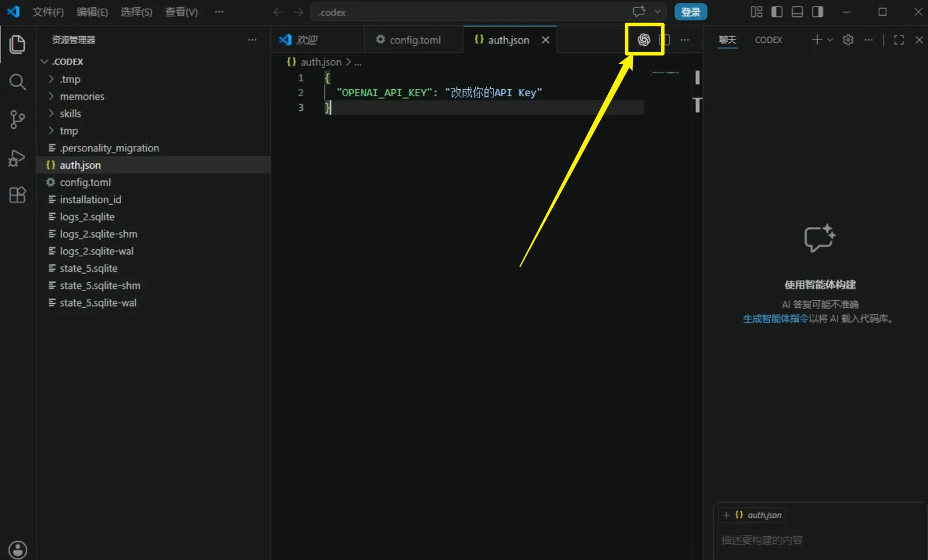Click line number 1 in the gutter
Screen dimensions: 928x560
(x=300, y=78)
